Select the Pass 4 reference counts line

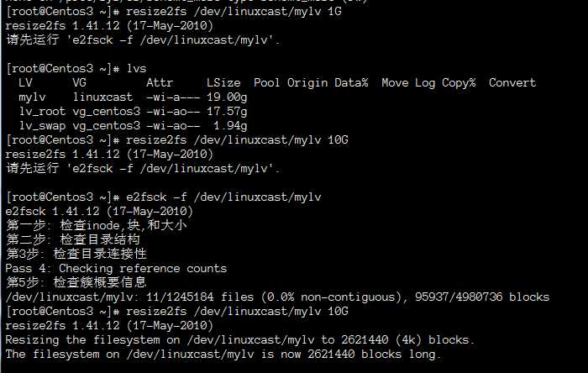[116, 268]
